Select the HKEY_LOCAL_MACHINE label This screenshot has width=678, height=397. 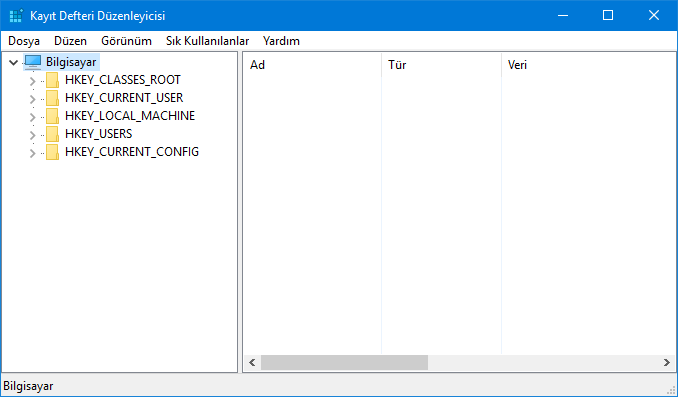point(130,116)
